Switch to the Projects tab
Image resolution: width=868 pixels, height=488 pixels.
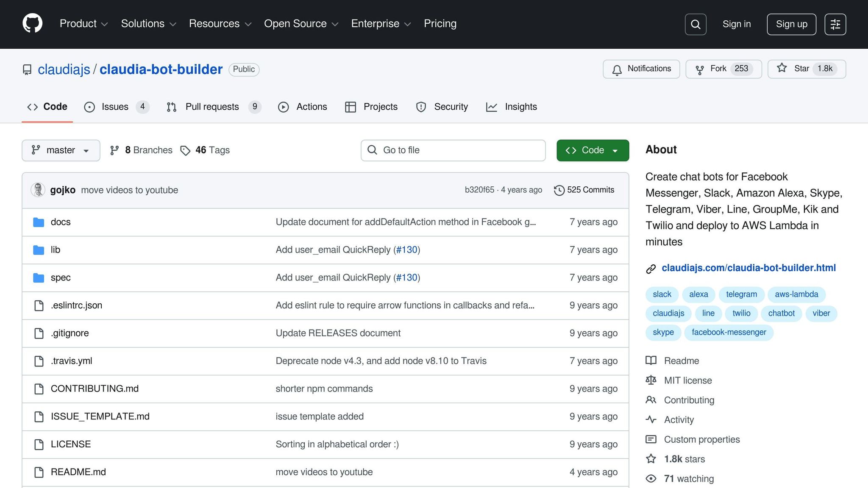pyautogui.click(x=372, y=107)
